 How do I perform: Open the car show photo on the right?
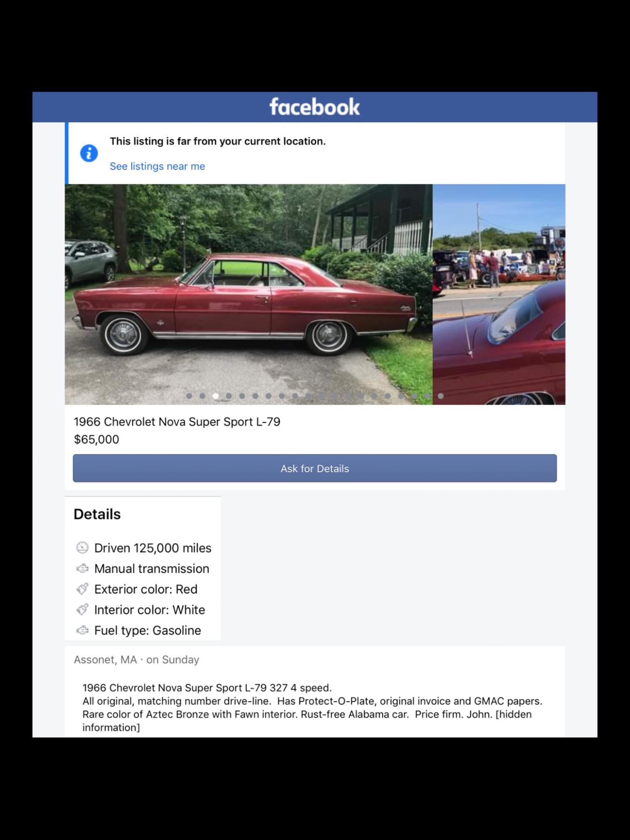[x=499, y=294]
